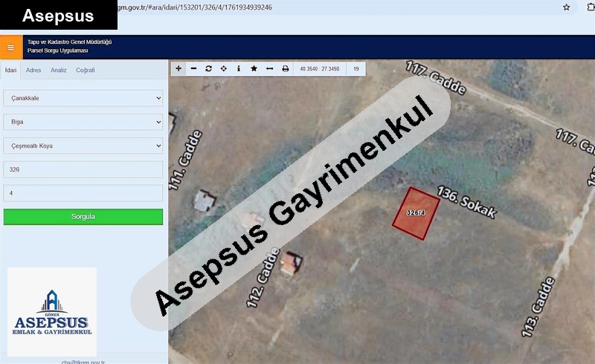
Task: Open the info tool in map toolbar
Action: pyautogui.click(x=239, y=68)
